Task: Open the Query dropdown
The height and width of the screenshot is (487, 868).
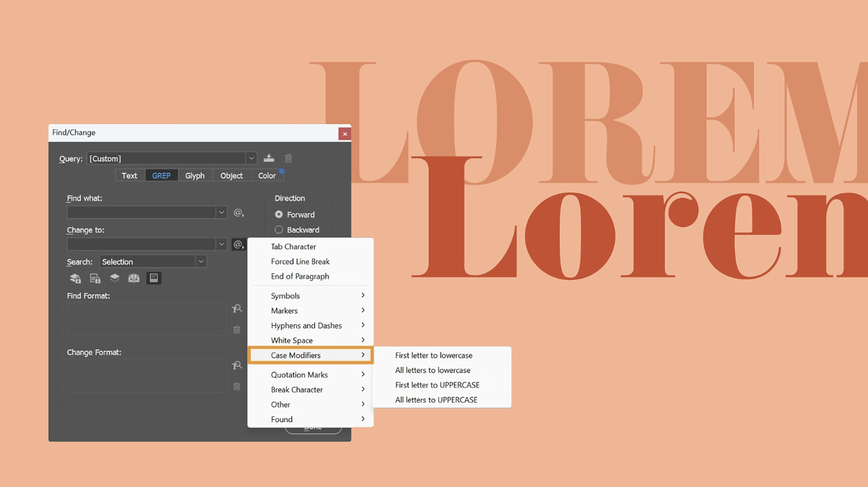Action: [251, 158]
